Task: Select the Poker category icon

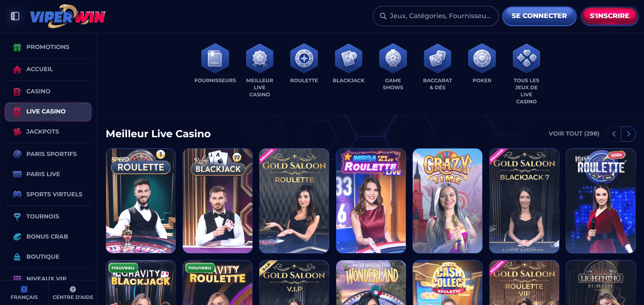Action: tap(482, 58)
